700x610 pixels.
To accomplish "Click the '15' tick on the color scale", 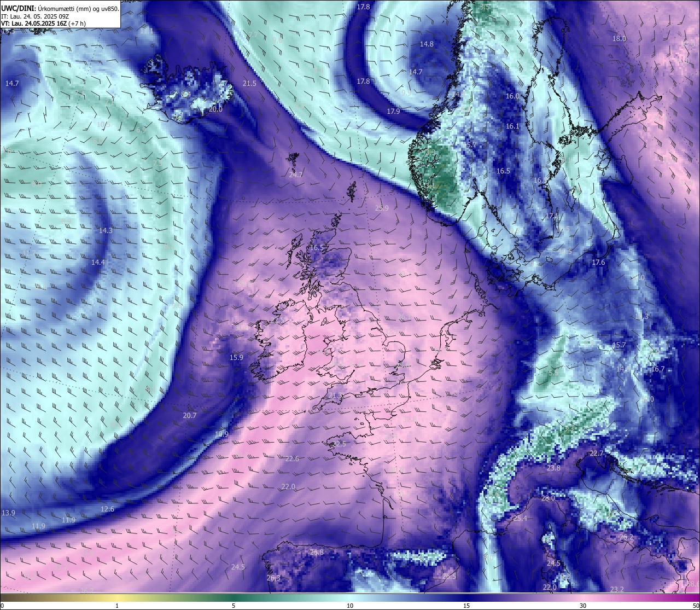I will pos(466,606).
